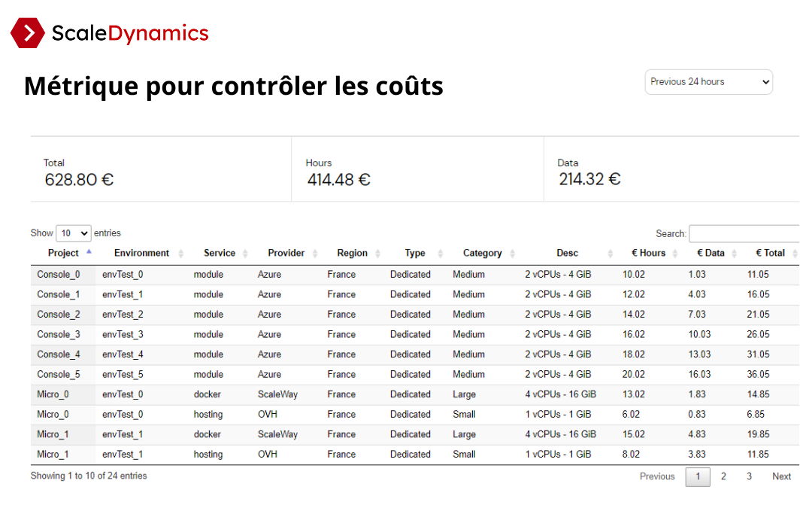Click the ScaleDynamics red hexagon logo icon
The width and height of the screenshot is (812, 514).
pos(28,33)
